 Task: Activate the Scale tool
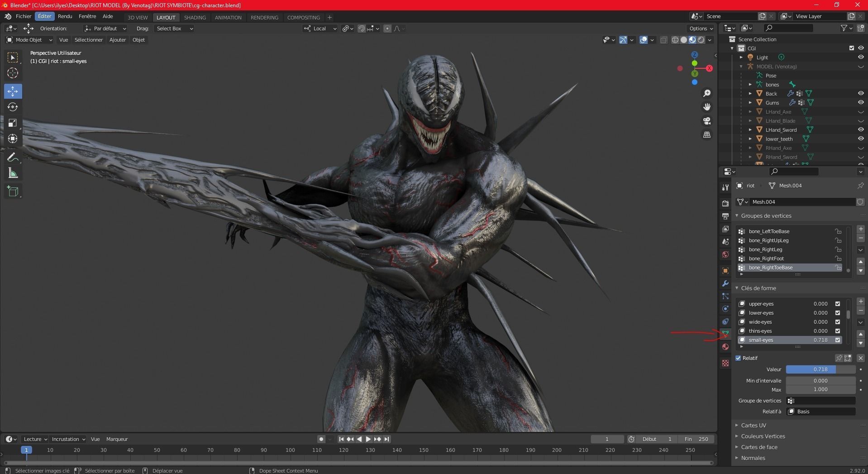click(x=13, y=123)
